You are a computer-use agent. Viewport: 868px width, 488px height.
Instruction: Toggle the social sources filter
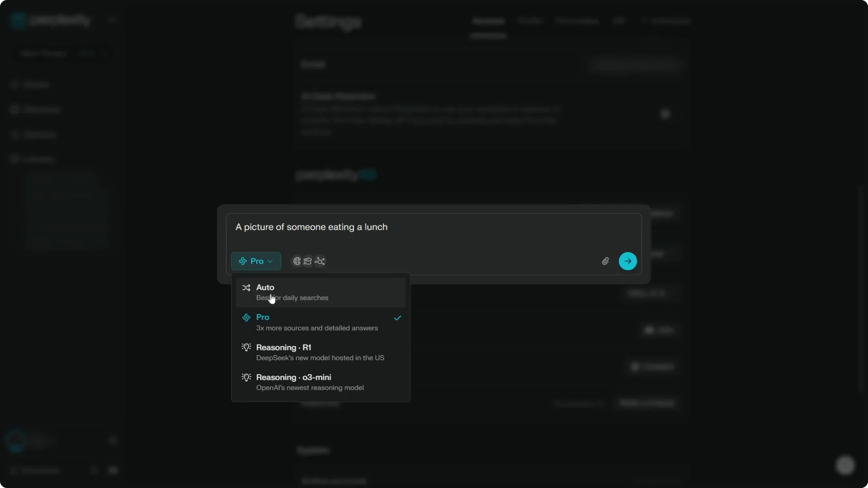(320, 261)
